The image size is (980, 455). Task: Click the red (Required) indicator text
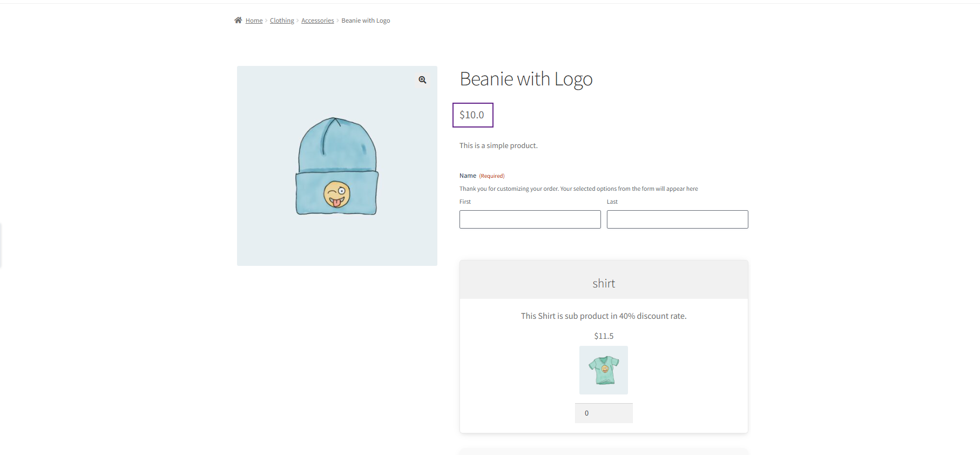pos(492,176)
